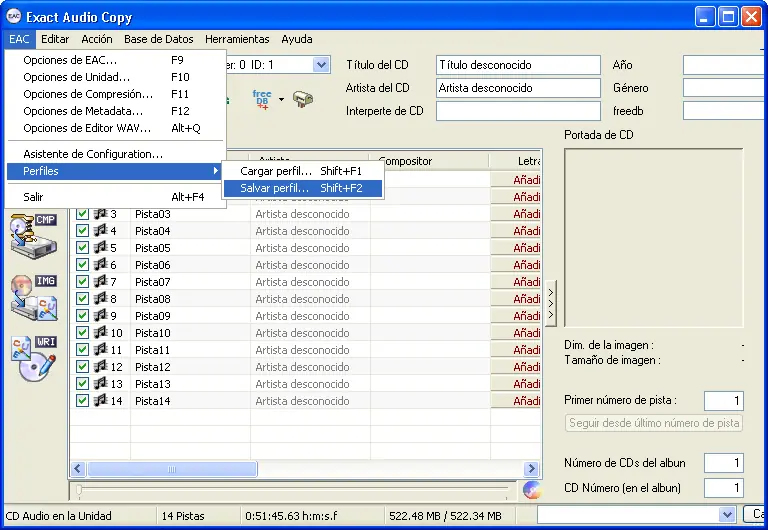Viewport: 768px width, 530px height.
Task: Click the music note icon for track 9
Action: pyautogui.click(x=100, y=316)
